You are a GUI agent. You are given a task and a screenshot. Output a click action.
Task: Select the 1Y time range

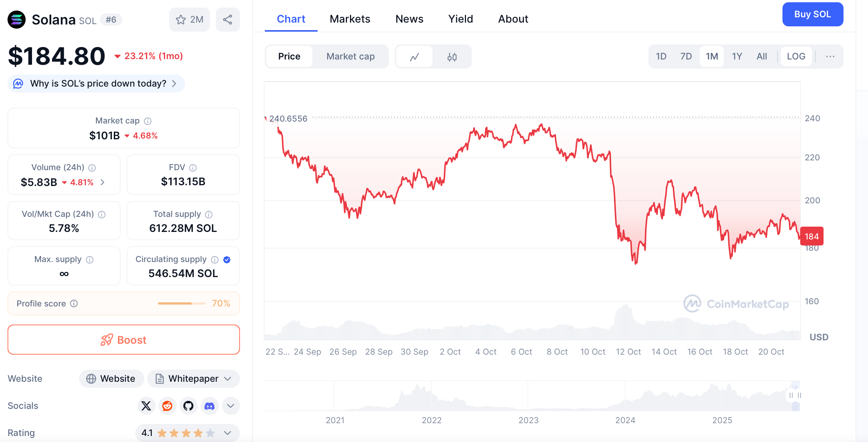pos(737,56)
